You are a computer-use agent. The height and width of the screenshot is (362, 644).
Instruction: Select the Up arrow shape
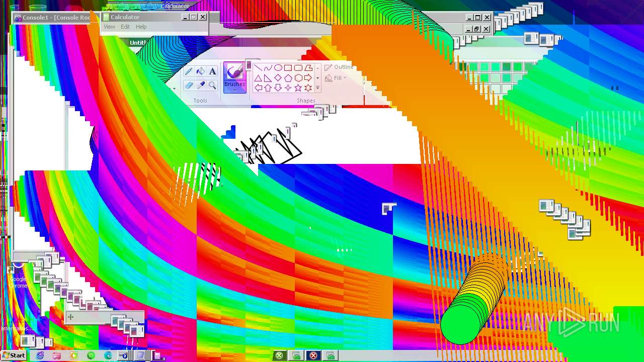coord(268,88)
